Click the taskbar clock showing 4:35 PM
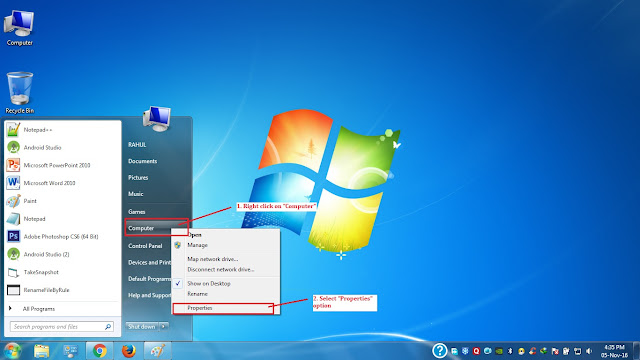640x360 pixels. [614, 351]
